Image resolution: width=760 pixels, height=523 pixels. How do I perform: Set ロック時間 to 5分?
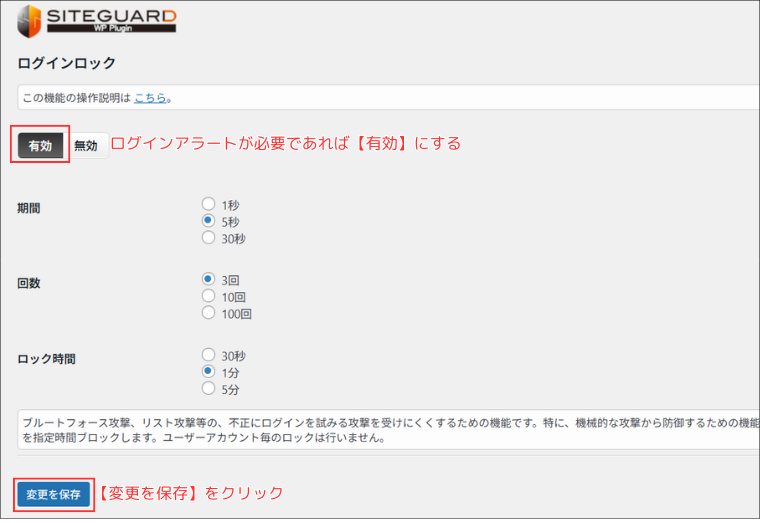point(208,388)
